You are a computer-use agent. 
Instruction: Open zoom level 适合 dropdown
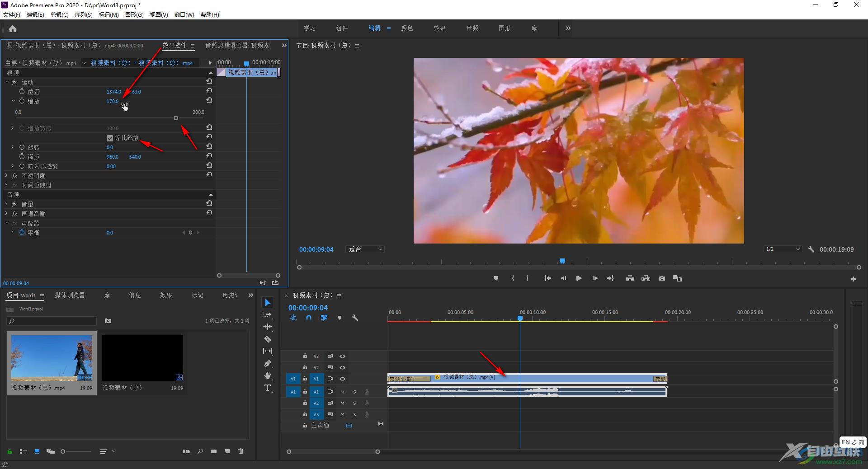point(365,249)
